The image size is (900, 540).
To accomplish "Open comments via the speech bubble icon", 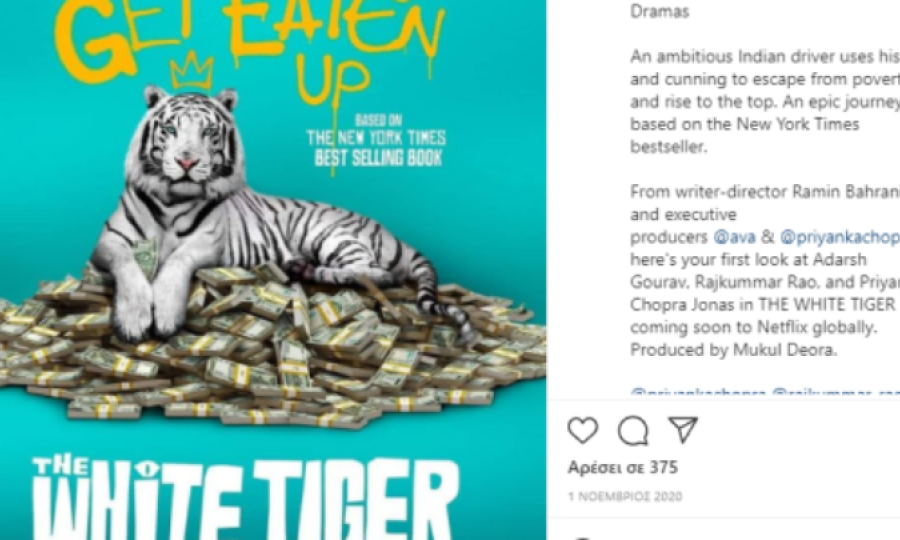I will point(633,430).
